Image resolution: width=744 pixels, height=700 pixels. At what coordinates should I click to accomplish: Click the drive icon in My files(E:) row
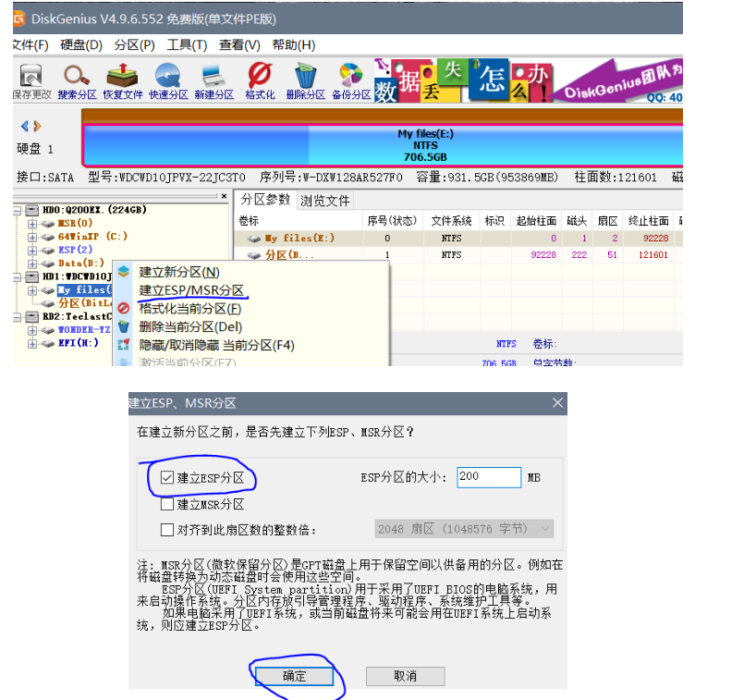254,239
